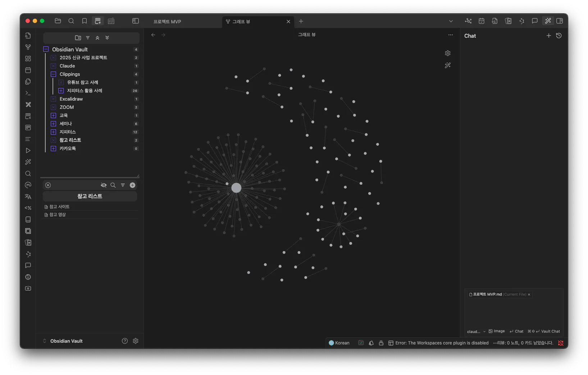This screenshot has height=375, width=588.
Task: Expand the 카카오톡 folder
Action: (x=54, y=148)
